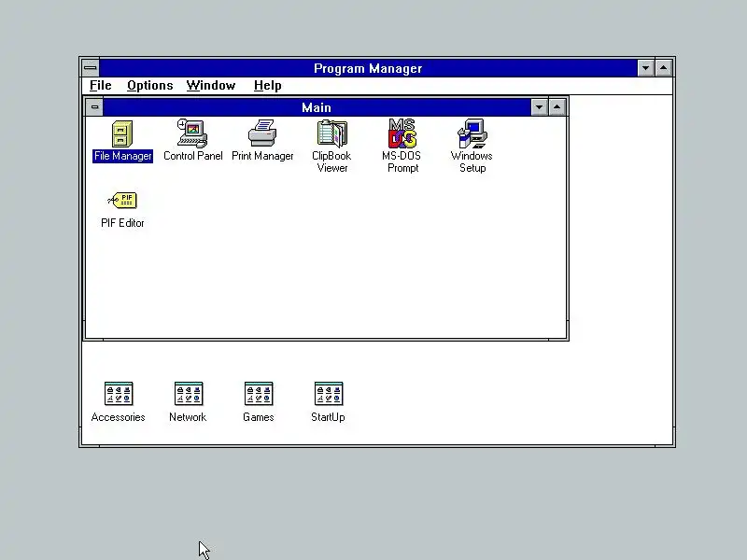Select the Control Panel icon
The width and height of the screenshot is (747, 560).
click(x=192, y=133)
